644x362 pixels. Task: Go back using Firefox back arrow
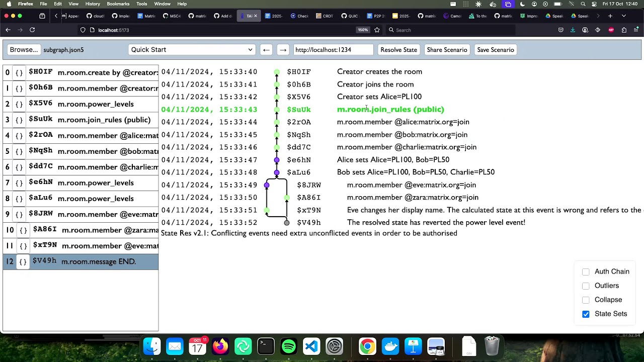(x=8, y=30)
